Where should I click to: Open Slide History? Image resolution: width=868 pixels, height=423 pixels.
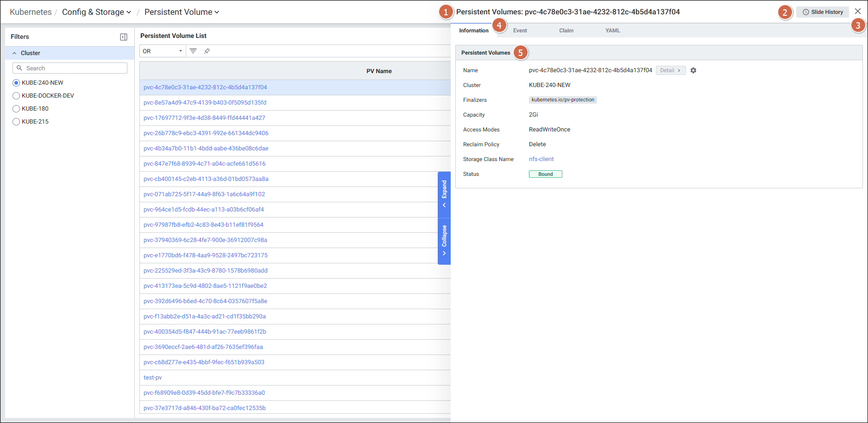(823, 12)
